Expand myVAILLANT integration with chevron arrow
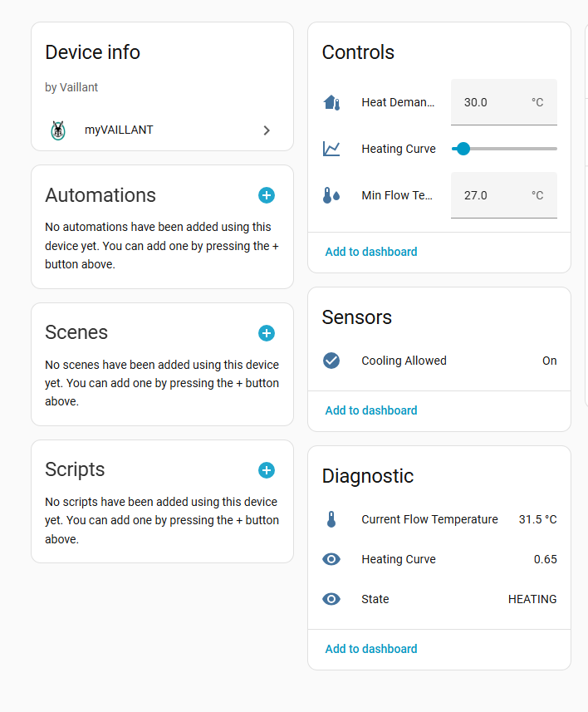 [267, 130]
